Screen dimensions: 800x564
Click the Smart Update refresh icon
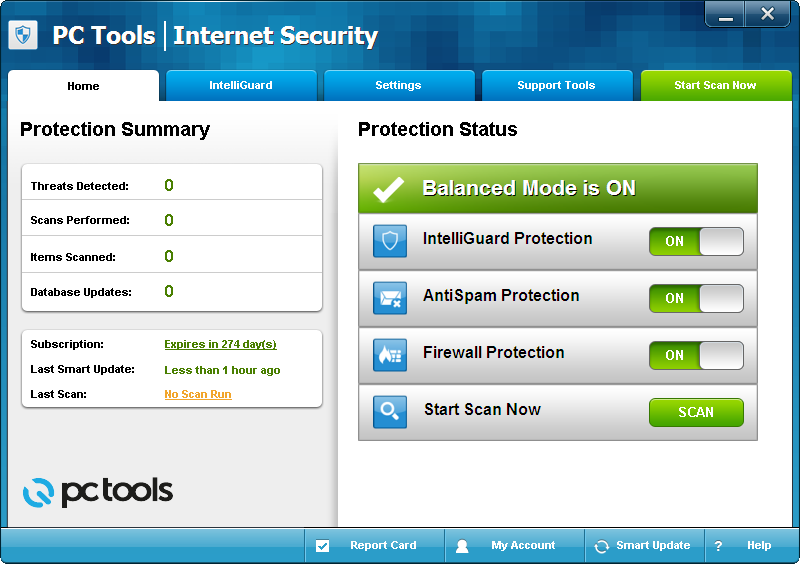tap(601, 546)
